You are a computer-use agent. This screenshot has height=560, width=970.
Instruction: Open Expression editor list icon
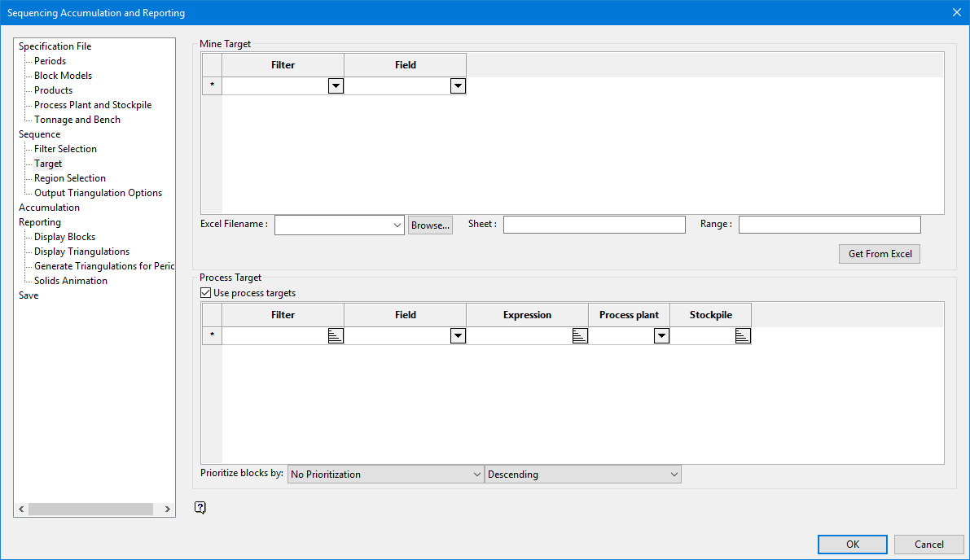pyautogui.click(x=580, y=336)
